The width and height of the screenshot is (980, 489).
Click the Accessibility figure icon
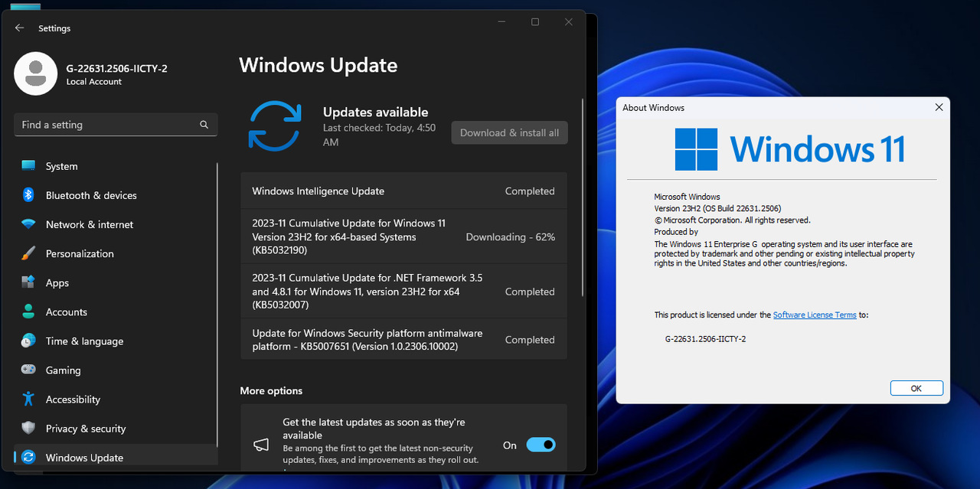pyautogui.click(x=28, y=399)
